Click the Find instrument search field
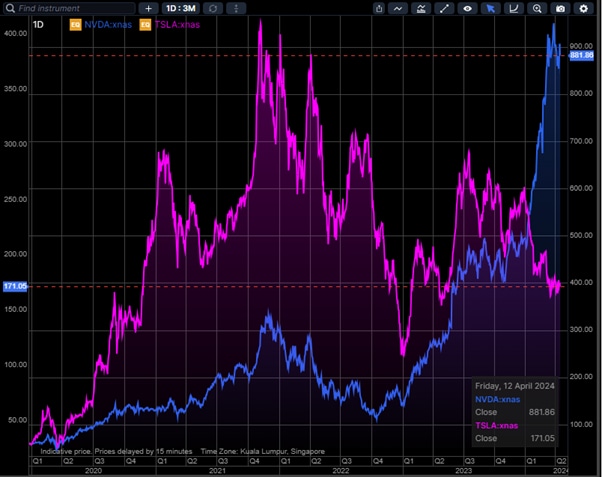Image resolution: width=602 pixels, height=477 pixels. pos(69,8)
